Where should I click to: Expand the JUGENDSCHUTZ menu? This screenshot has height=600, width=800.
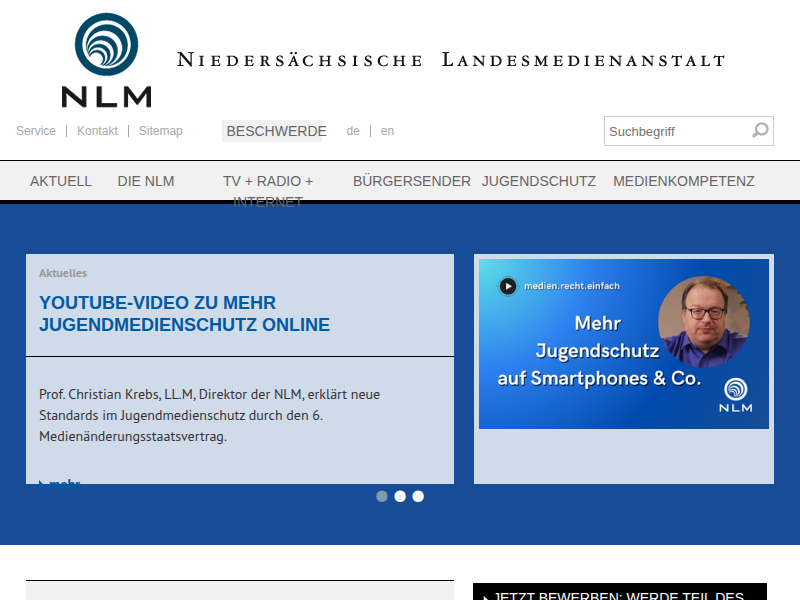[x=539, y=181]
